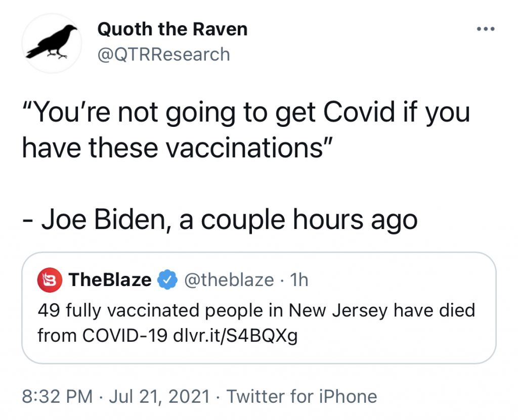Click the 1h timestamp on quoted tweet
Screen dimensions: 518x420
[x=300, y=279]
